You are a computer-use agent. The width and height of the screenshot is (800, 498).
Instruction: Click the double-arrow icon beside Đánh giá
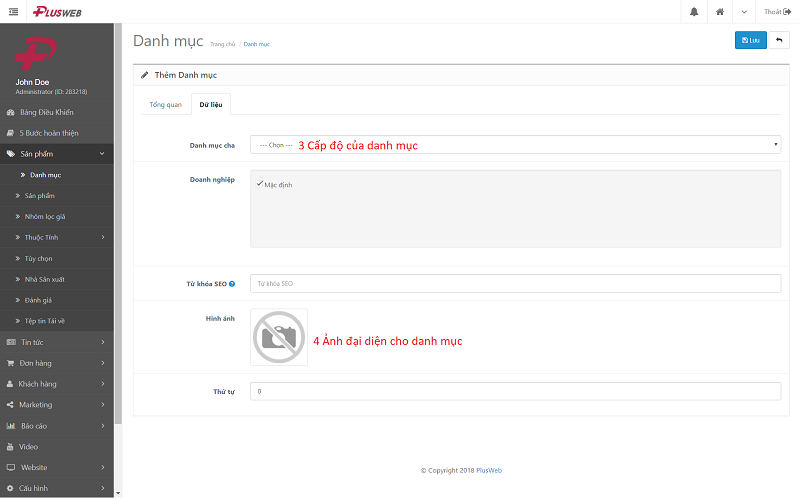coord(17,301)
